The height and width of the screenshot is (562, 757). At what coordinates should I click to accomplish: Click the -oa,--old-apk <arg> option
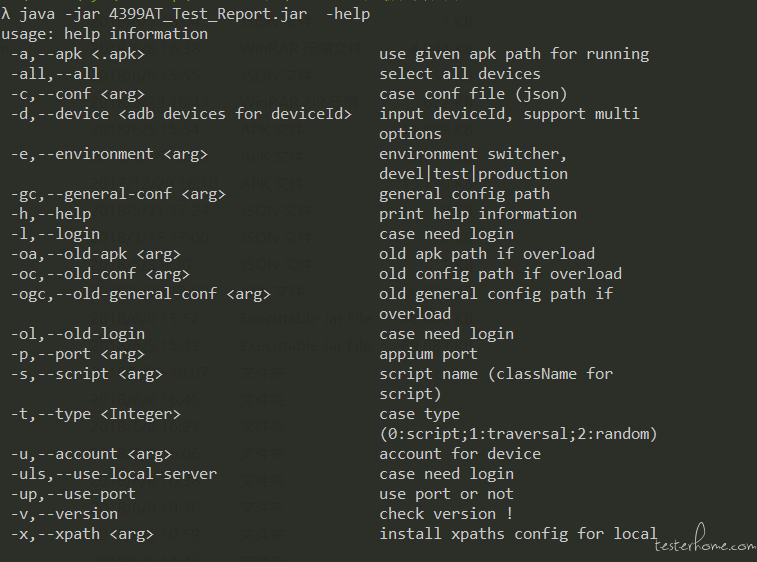(96, 254)
